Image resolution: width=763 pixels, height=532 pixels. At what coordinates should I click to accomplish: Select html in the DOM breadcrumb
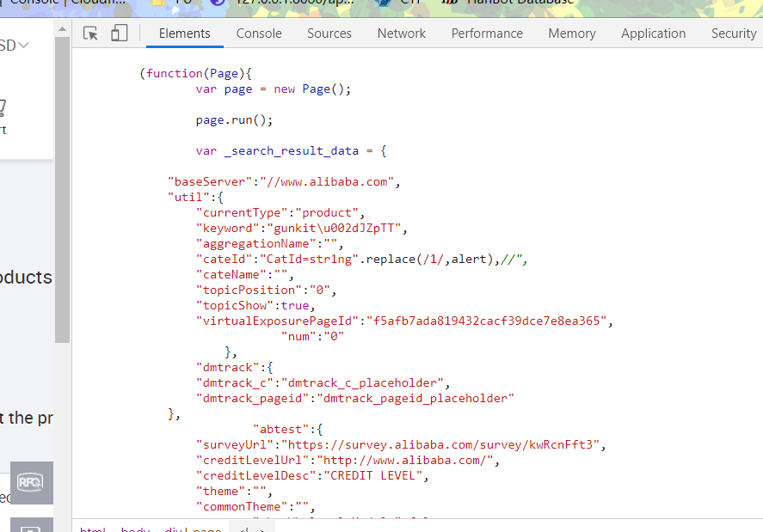(92, 529)
